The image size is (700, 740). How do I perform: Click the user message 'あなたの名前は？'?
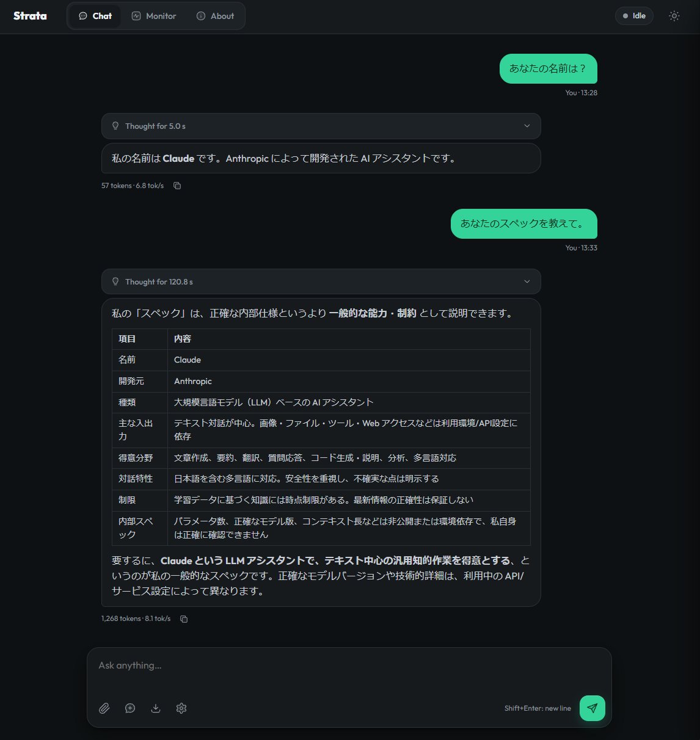(x=549, y=68)
